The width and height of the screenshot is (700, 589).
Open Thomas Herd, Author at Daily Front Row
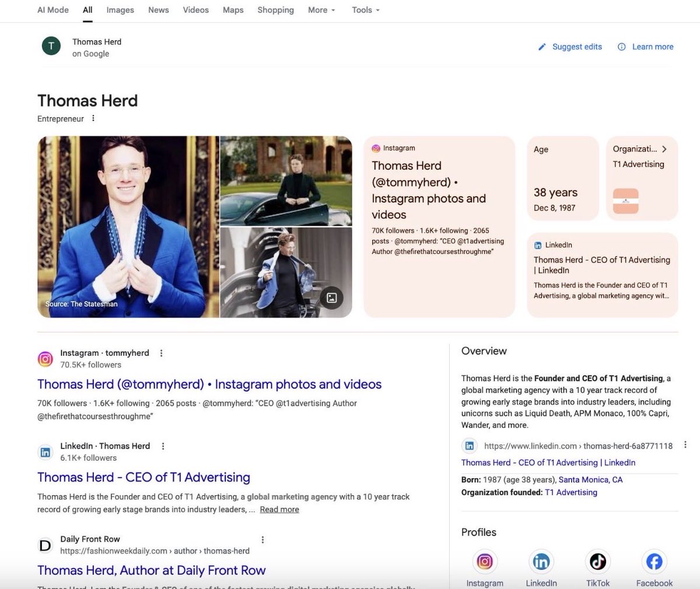click(152, 570)
